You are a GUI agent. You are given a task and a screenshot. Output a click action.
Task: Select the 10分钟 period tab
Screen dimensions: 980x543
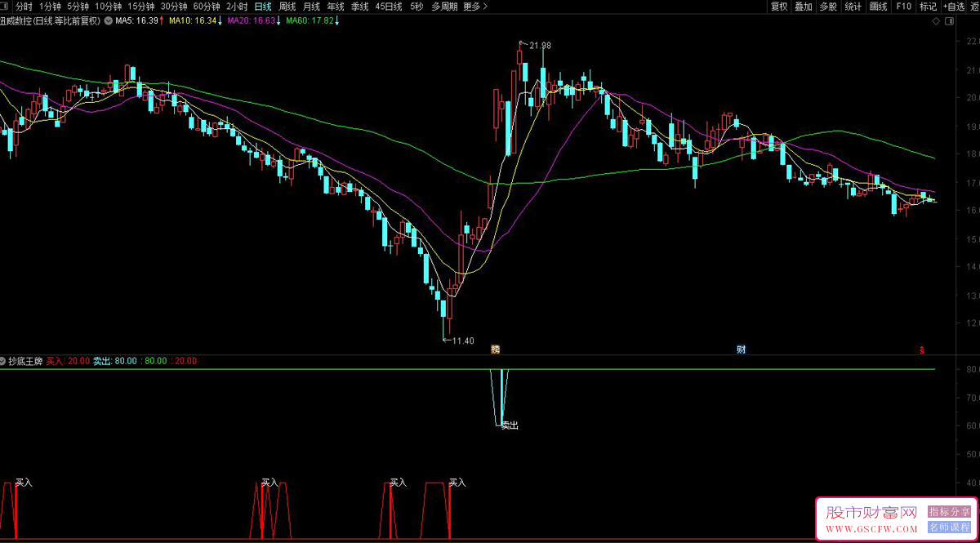pos(108,7)
